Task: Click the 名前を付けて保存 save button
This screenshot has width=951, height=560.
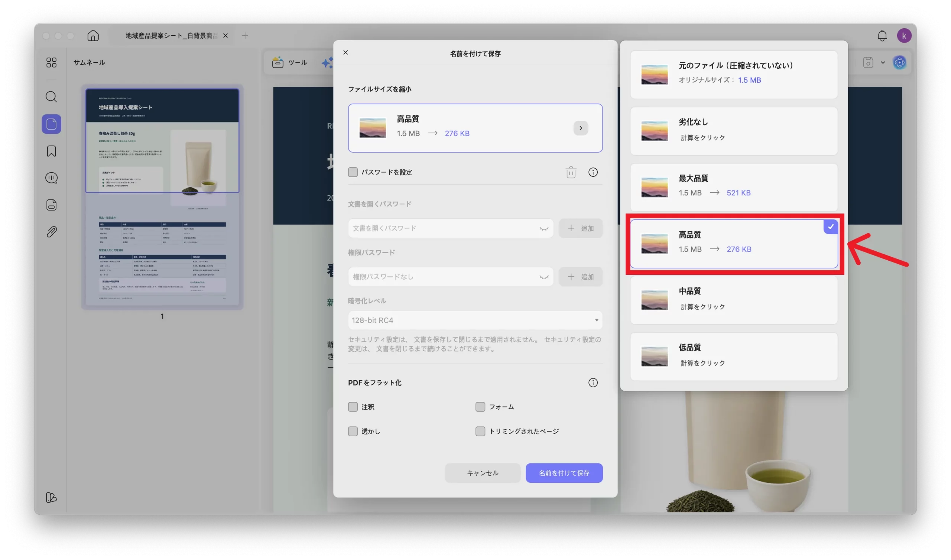Action: pyautogui.click(x=564, y=473)
